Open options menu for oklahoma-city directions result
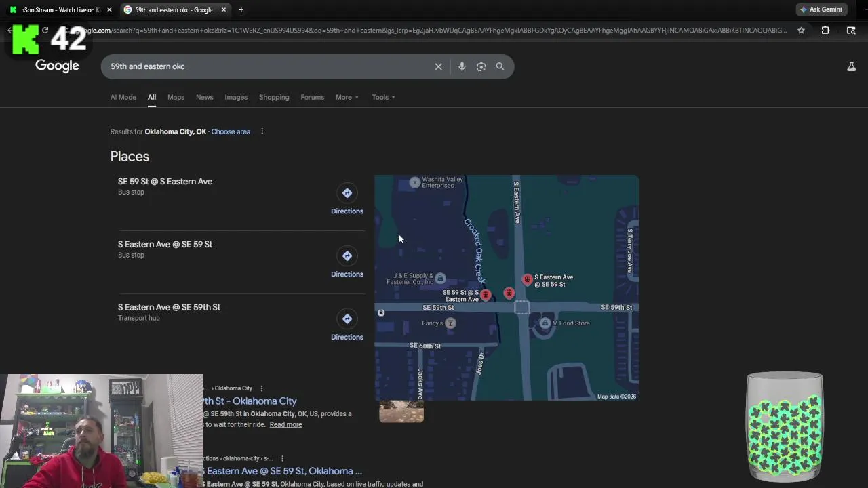The width and height of the screenshot is (868, 488). point(282,458)
